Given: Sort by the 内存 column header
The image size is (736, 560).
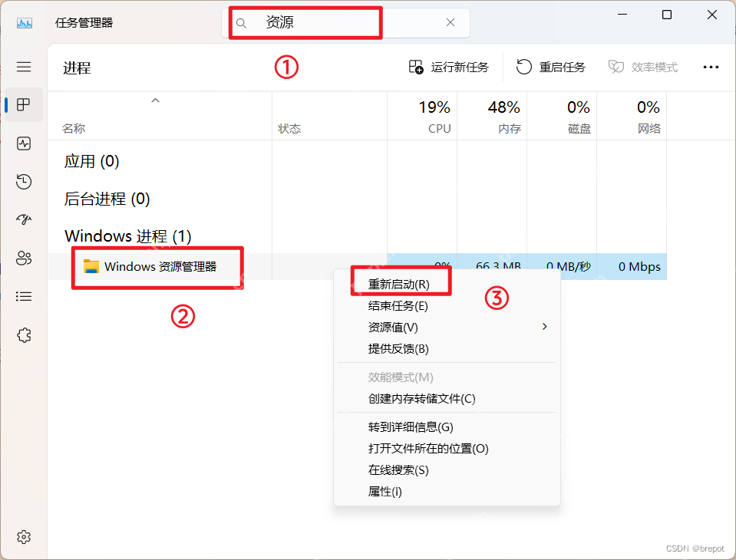Looking at the screenshot, I should coord(492,117).
